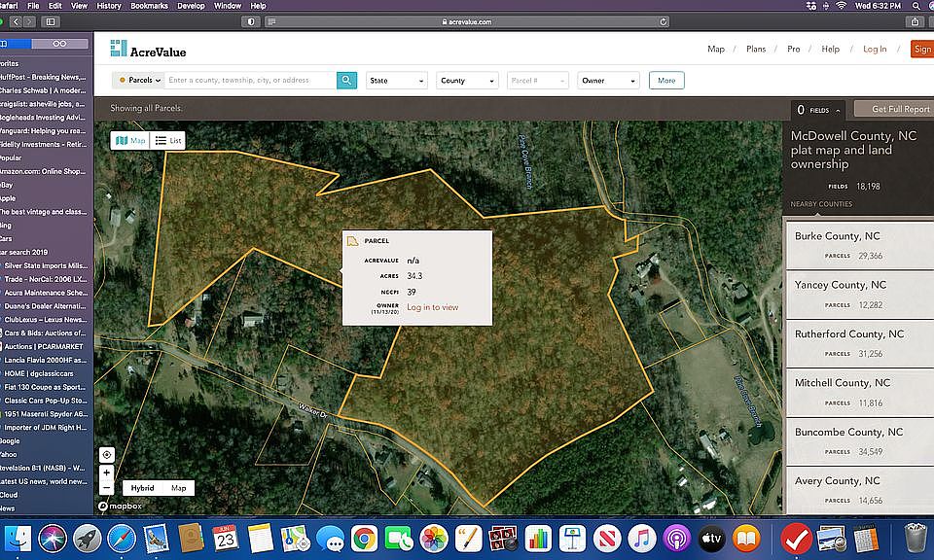Screen dimensions: 934x560
Task: Switch to List view toggle
Action: pyautogui.click(x=168, y=140)
